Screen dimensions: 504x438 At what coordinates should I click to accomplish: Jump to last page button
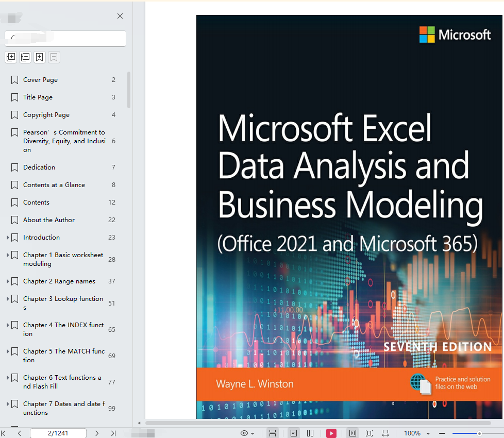(113, 433)
